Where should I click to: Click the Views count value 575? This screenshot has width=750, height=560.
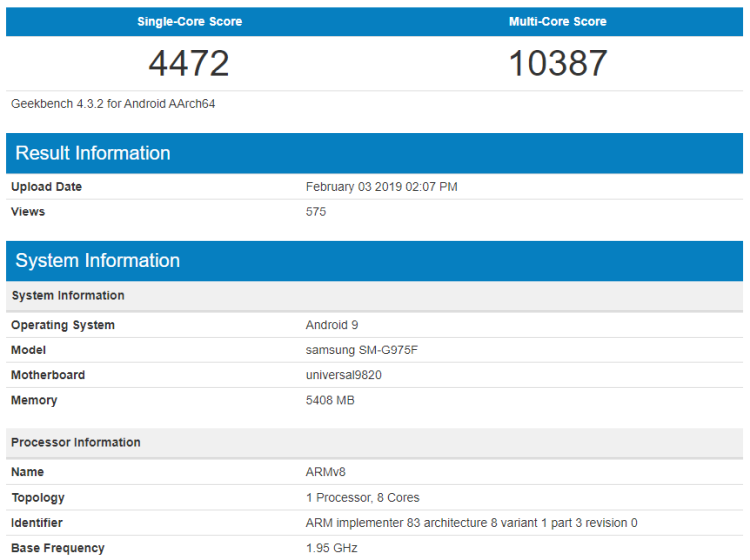tap(316, 212)
